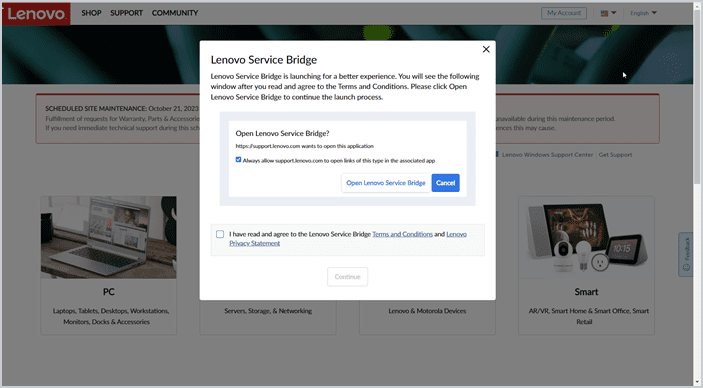Click the Lenovo logo
Screen dimensions: 703x388
point(36,13)
